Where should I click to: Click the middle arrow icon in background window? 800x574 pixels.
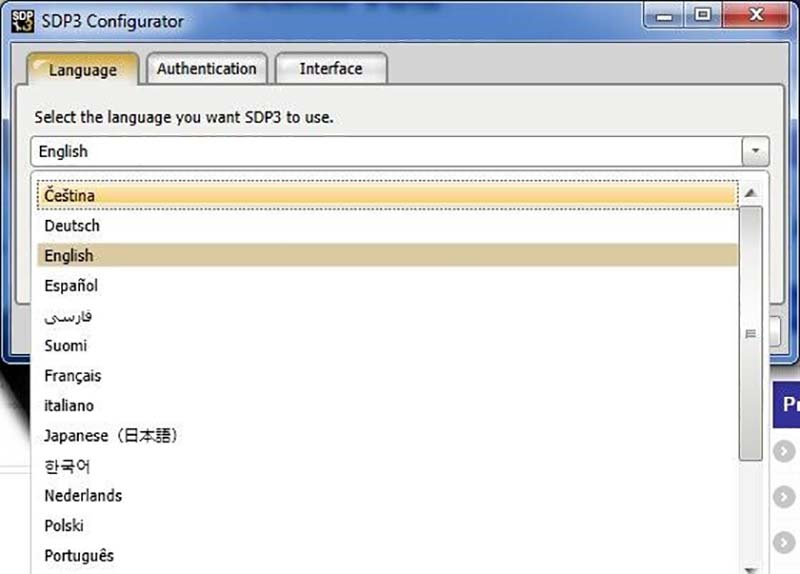784,496
